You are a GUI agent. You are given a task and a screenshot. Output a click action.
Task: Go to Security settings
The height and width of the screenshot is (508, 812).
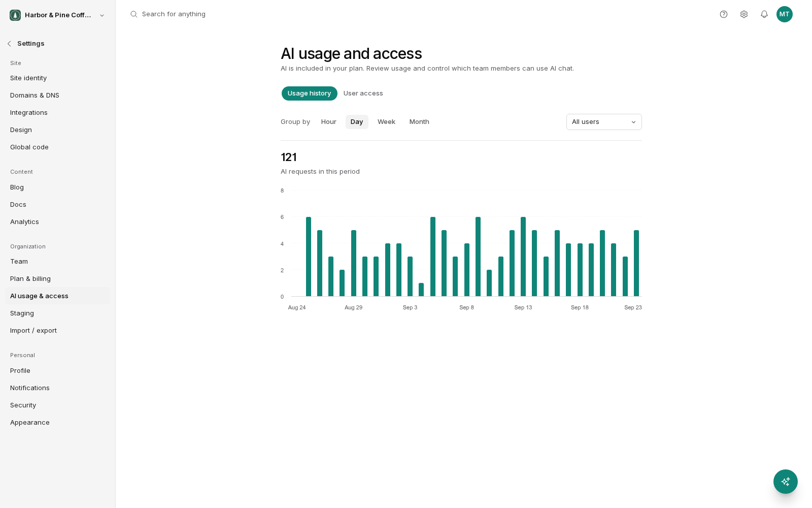[57, 405]
